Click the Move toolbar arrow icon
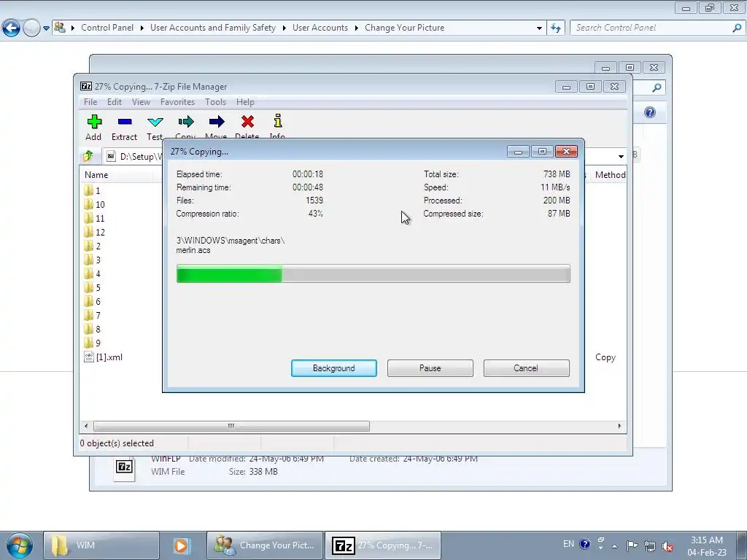This screenshot has width=747, height=560. click(216, 122)
